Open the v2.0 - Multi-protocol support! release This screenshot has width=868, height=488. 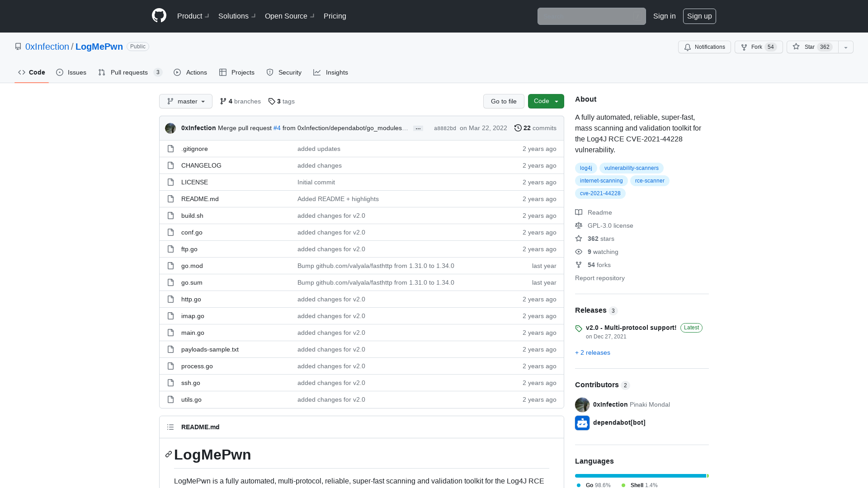(631, 328)
